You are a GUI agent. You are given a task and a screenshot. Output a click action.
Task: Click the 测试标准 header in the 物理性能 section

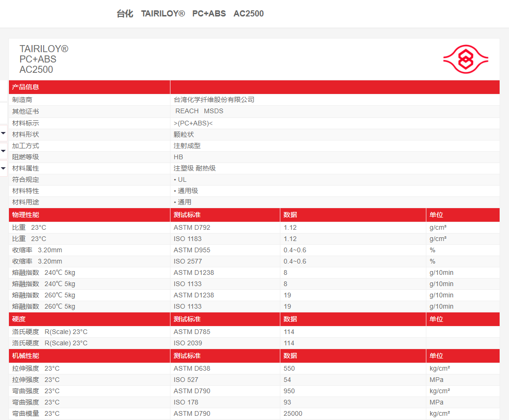187,215
